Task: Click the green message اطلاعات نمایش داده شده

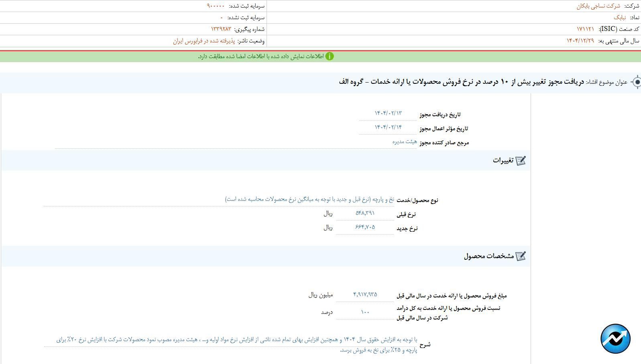Action: point(261,57)
